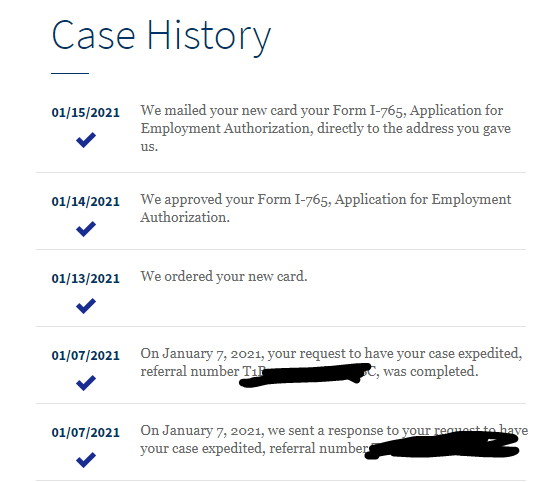
Task: Click the short blue underline below the heading
Action: pos(70,73)
